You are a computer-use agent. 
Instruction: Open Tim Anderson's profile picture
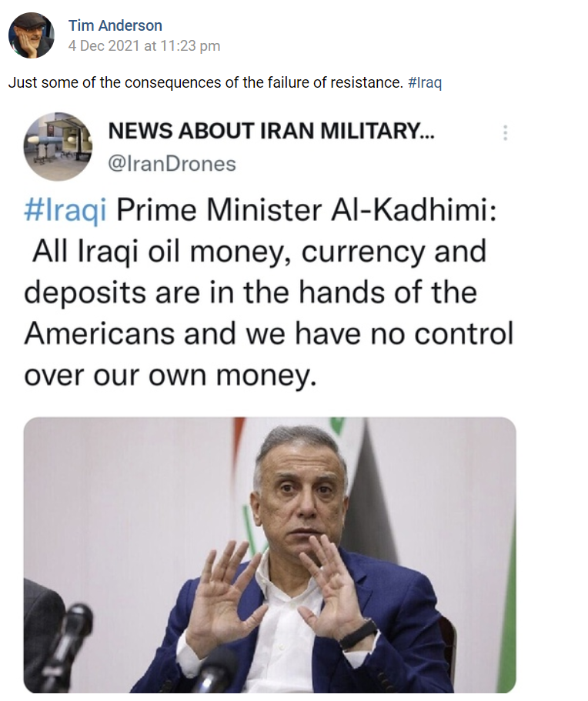coord(31,35)
